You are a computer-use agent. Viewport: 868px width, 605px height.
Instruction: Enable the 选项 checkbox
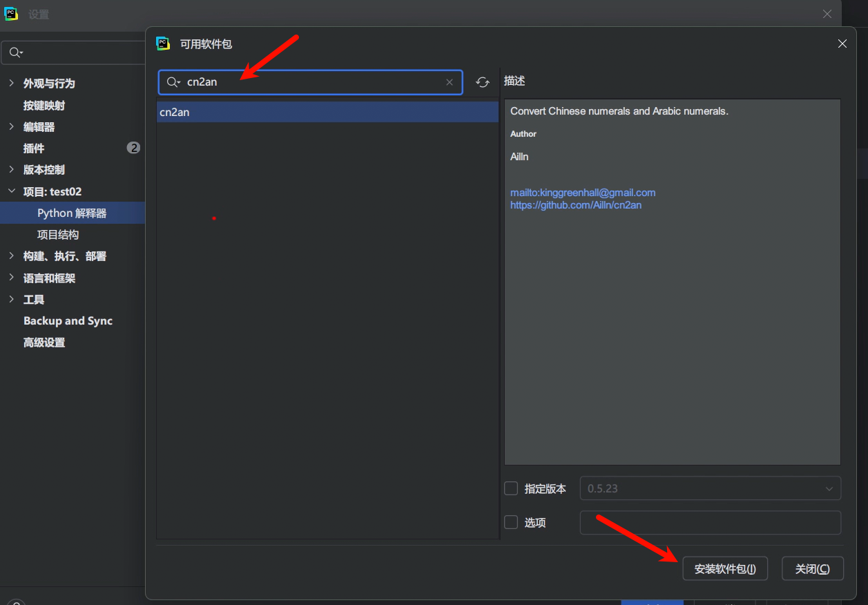click(x=511, y=523)
